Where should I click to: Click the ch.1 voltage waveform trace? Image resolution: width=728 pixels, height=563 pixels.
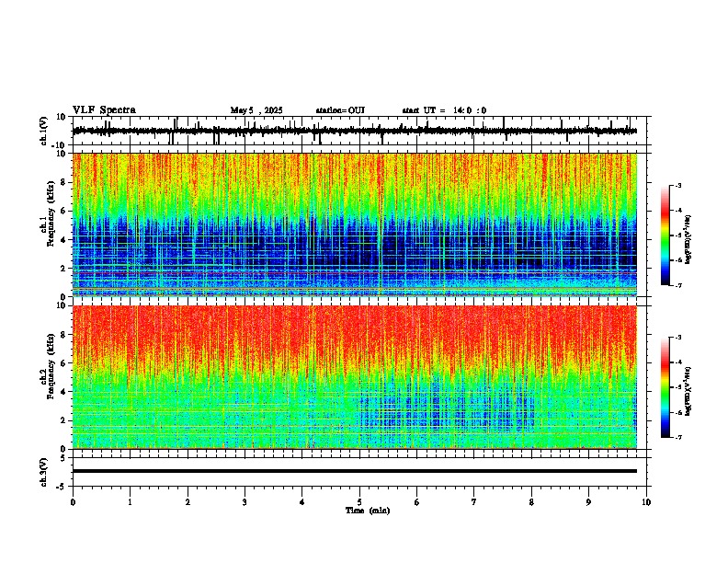tap(354, 131)
